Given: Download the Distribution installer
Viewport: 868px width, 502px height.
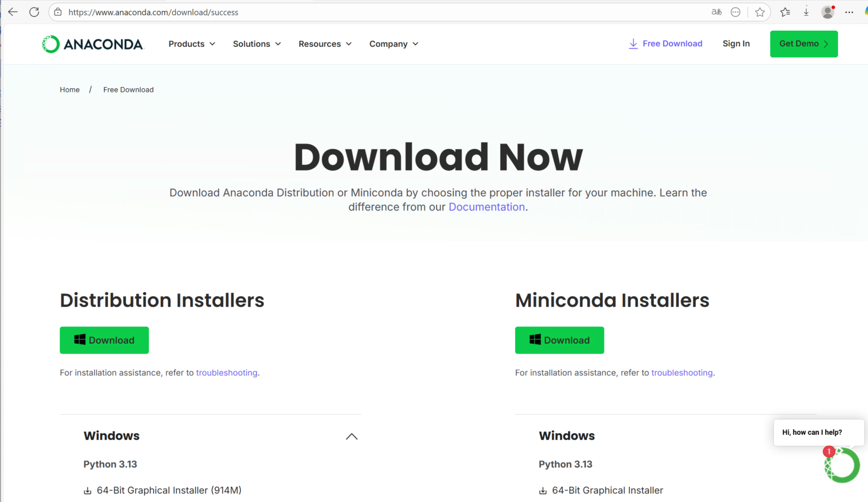Looking at the screenshot, I should point(104,340).
